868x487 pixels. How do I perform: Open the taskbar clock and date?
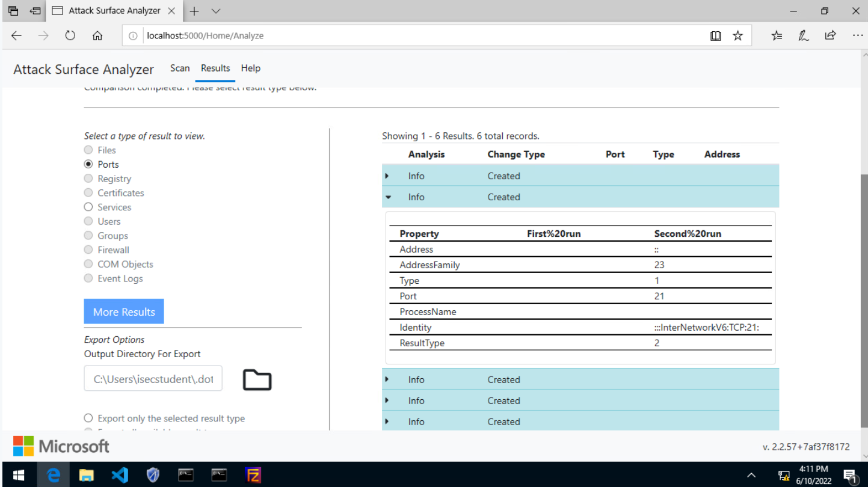pyautogui.click(x=813, y=475)
